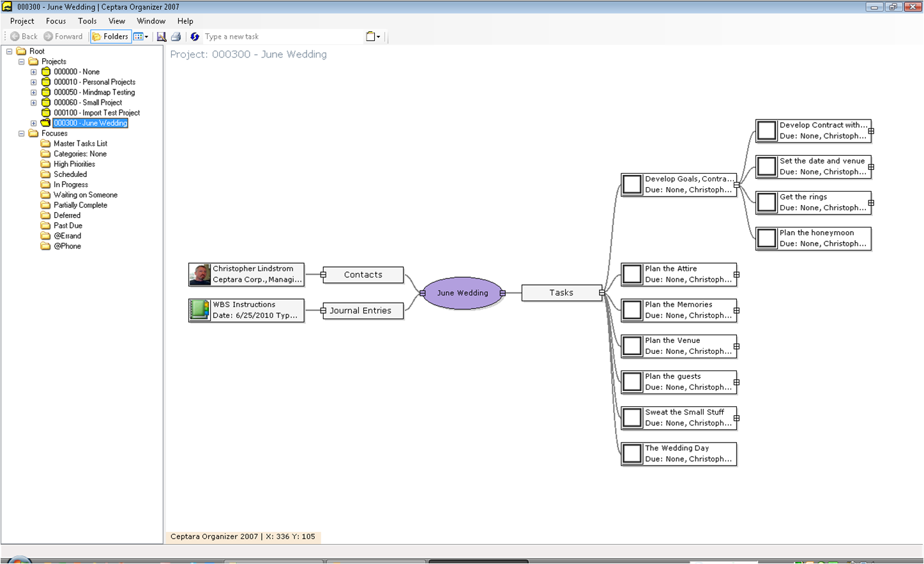Open the Tools menu

[x=87, y=21]
